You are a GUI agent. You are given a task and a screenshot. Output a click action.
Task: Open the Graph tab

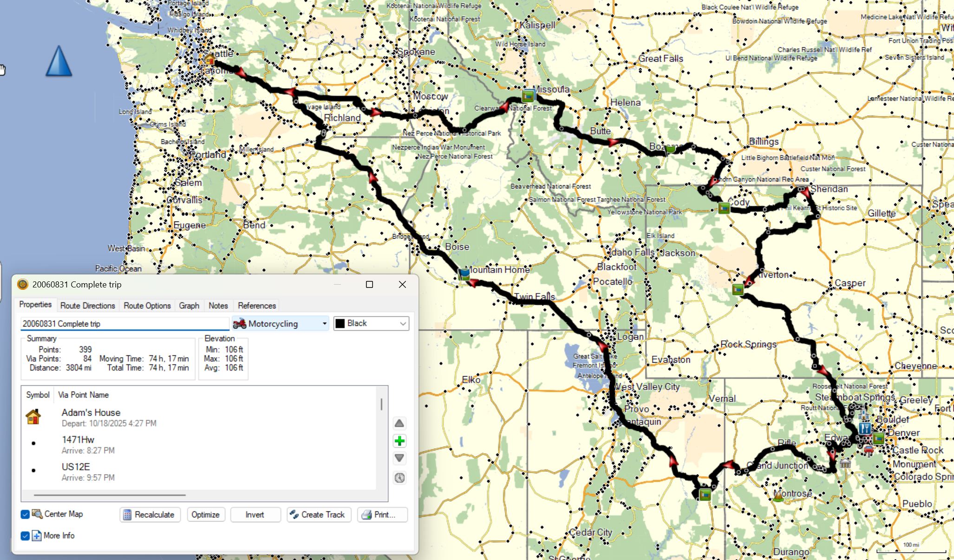pyautogui.click(x=189, y=306)
